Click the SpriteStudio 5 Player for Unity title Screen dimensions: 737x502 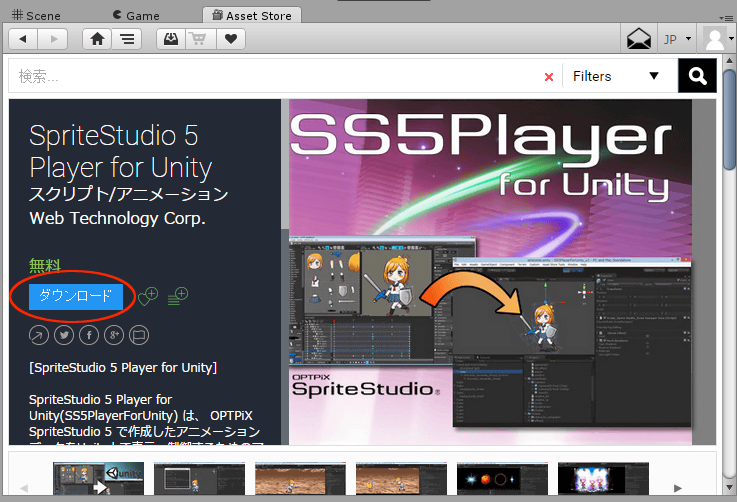[x=121, y=151]
